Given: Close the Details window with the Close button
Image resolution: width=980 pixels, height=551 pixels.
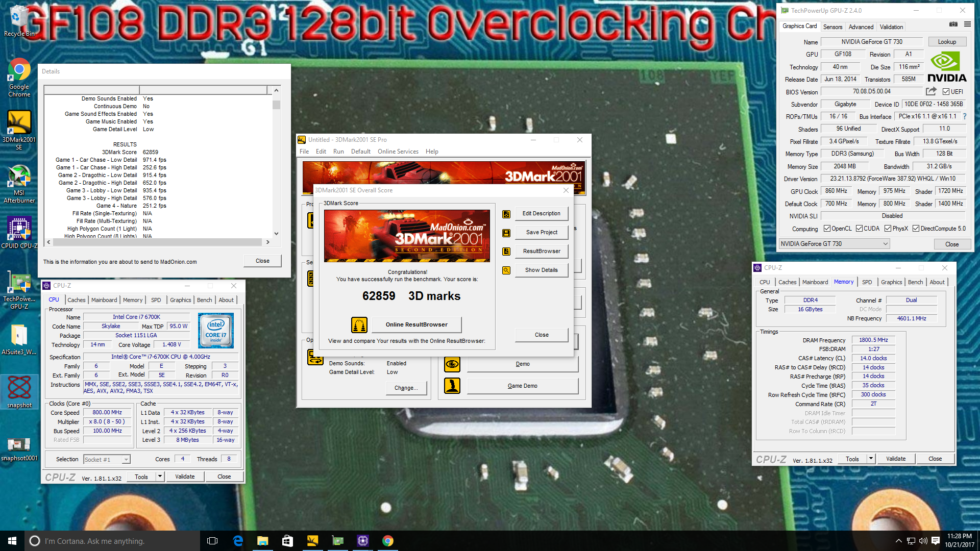Looking at the screenshot, I should 262,261.
